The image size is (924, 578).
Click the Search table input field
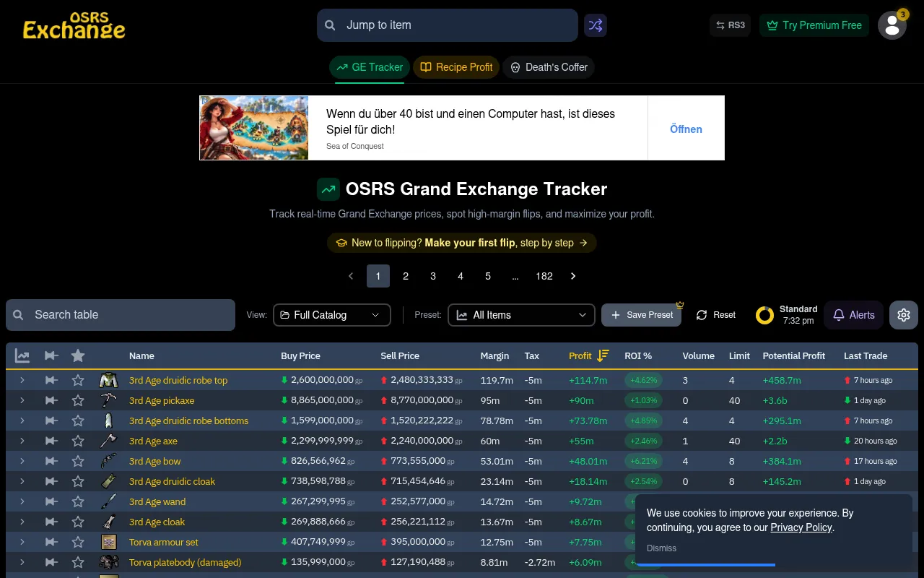121,315
